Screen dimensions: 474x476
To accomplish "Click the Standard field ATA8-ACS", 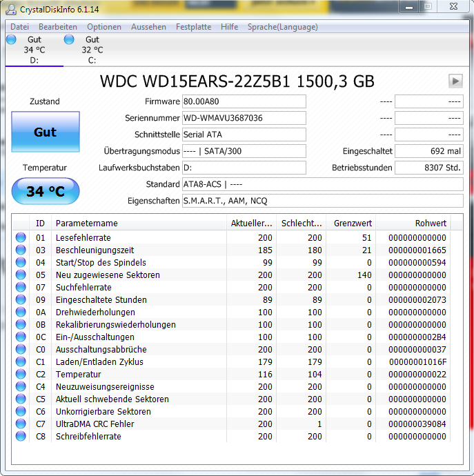I will (x=323, y=184).
